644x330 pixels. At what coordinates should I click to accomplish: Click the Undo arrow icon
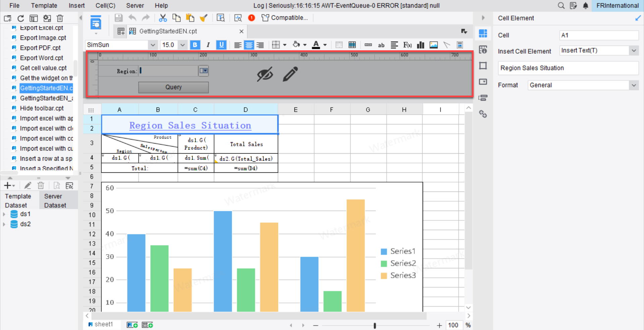pos(132,18)
